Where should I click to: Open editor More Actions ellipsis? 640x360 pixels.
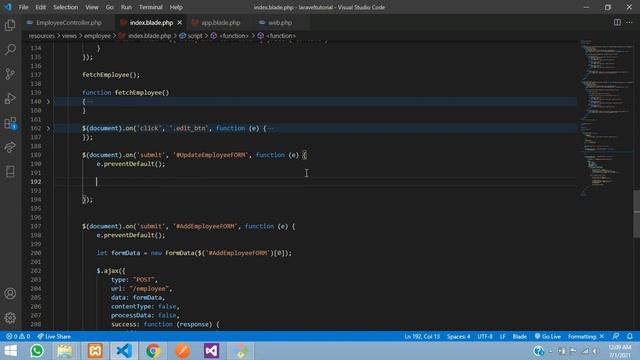629,22
